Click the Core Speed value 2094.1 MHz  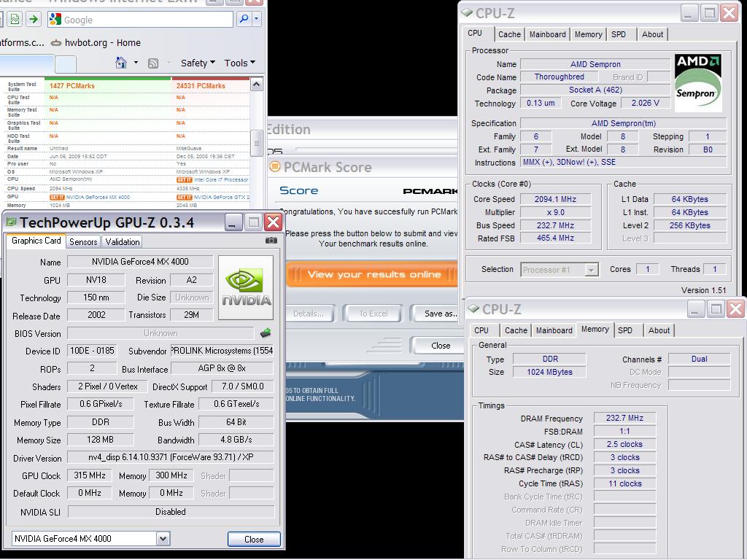click(555, 199)
